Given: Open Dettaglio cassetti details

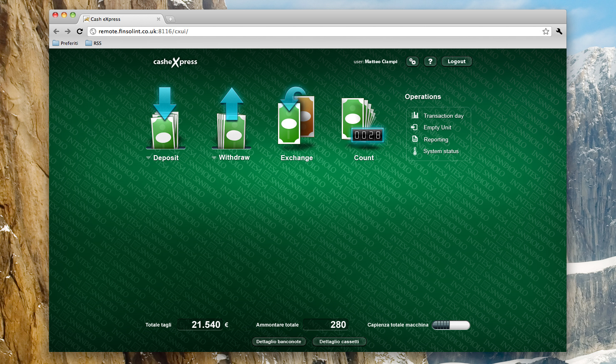Looking at the screenshot, I should tap(339, 342).
